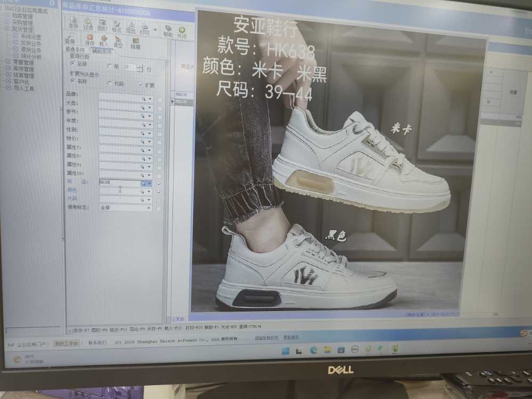The width and height of the screenshot is (532, 399).
Task: Open the 停用标志 dropdown showing 全部
Action: (x=126, y=208)
